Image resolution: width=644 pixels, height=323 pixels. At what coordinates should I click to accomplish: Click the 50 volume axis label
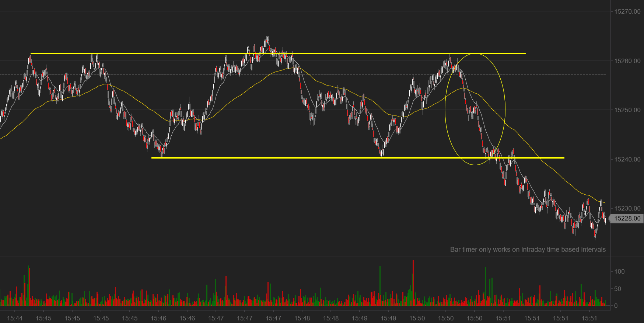[618, 289]
